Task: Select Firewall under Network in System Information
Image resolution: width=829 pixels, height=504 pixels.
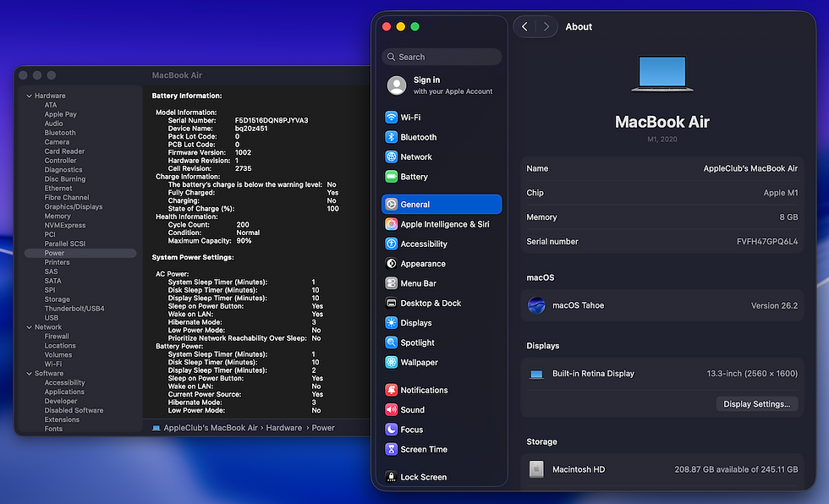Action: 57,336
